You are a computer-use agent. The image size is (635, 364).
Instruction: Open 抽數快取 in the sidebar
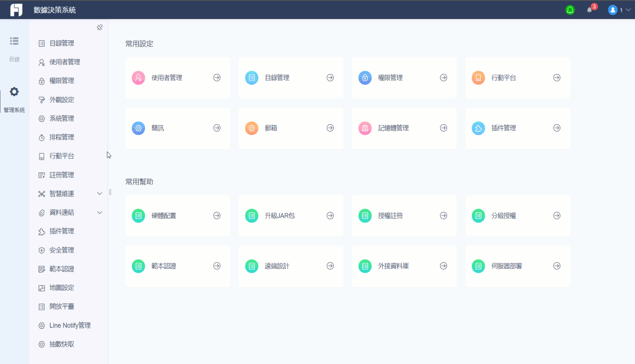[69, 344]
